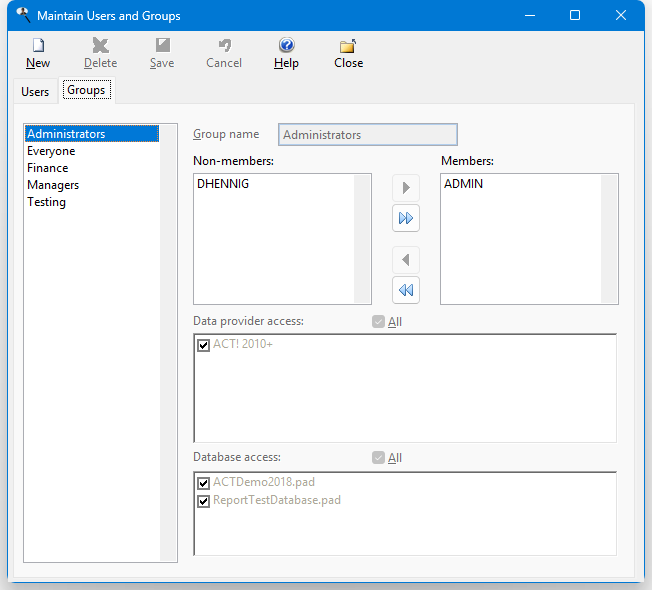Viewport: 652px width, 590px height.
Task: Toggle the ACTDemo2018.pad database checkbox
Action: click(204, 483)
